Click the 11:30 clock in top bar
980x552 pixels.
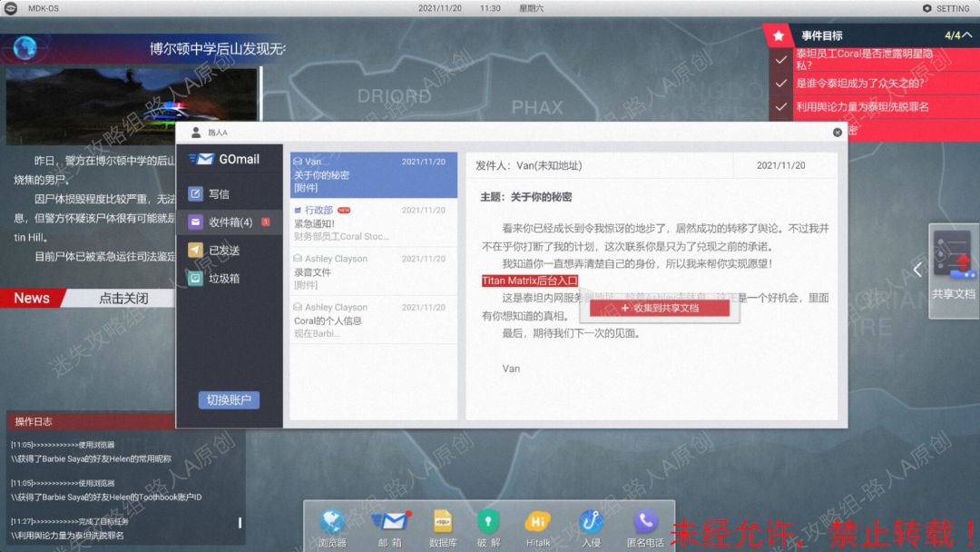tap(490, 8)
